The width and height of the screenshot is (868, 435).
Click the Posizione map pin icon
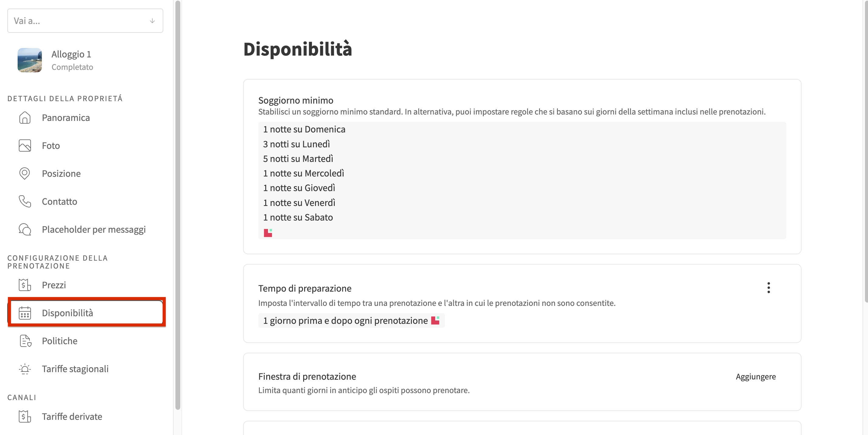[x=25, y=174]
